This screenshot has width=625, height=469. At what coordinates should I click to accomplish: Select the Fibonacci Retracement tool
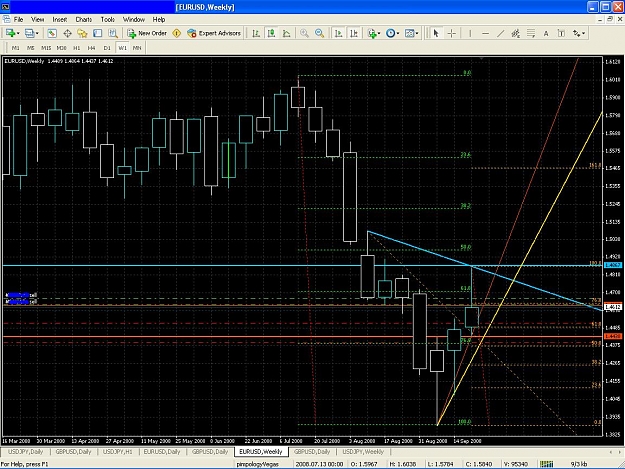point(531,33)
